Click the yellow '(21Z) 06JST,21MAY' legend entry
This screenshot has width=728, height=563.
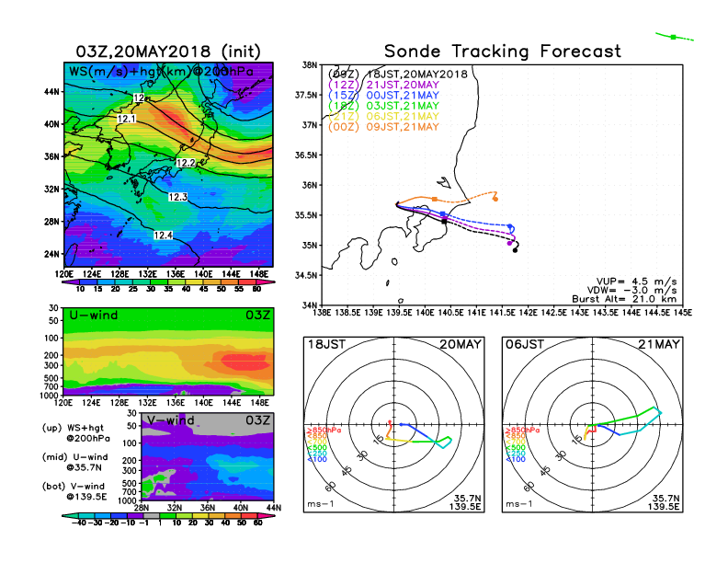point(383,116)
